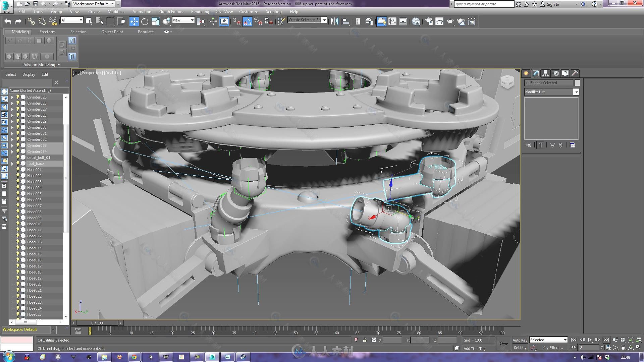
Task: Toggle visibility bulb of Hose001
Action: (x=18, y=169)
